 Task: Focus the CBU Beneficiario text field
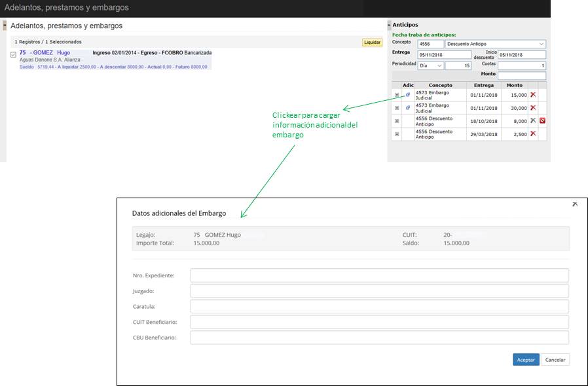pyautogui.click(x=379, y=338)
